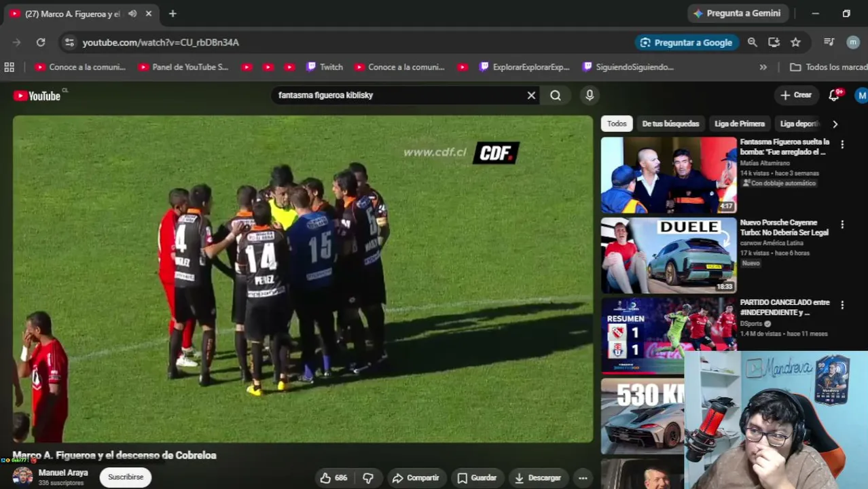Reload the current page
This screenshot has width=868, height=489.
click(x=41, y=42)
